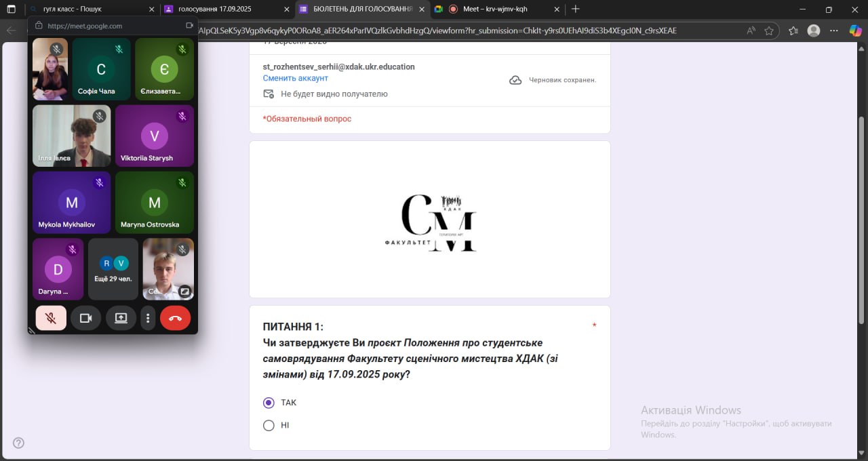The height and width of the screenshot is (461, 868).
Task: Click the browser profile avatar icon
Action: (814, 31)
